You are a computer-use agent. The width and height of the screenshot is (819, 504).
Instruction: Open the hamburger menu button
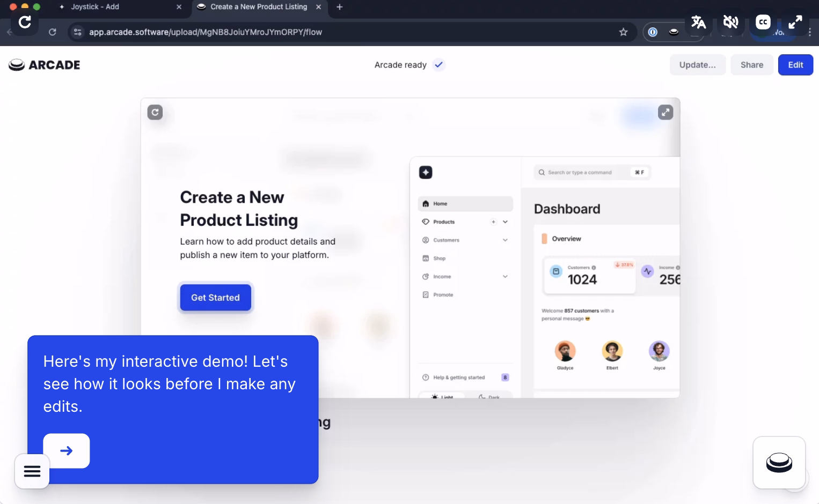(32, 471)
